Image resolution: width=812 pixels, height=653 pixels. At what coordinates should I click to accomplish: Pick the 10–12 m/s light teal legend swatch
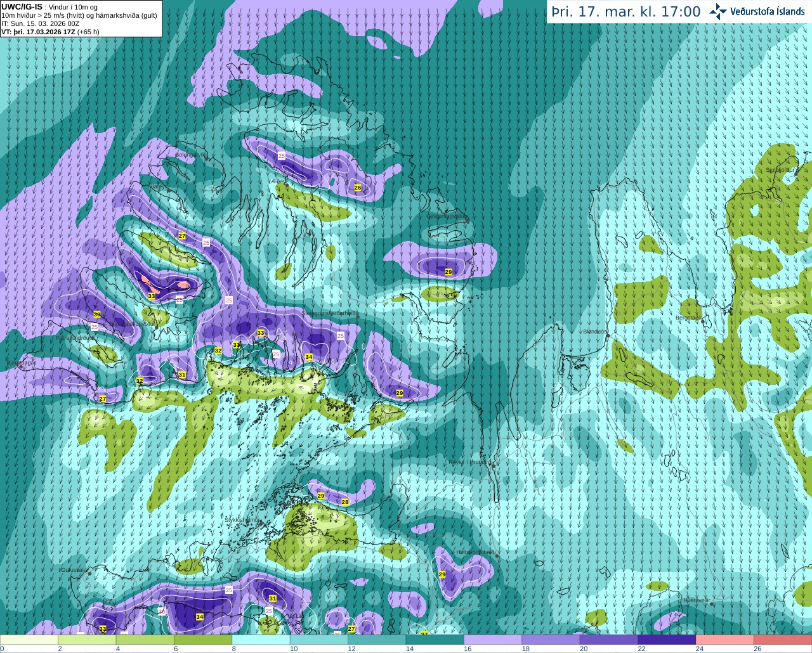pos(319,640)
